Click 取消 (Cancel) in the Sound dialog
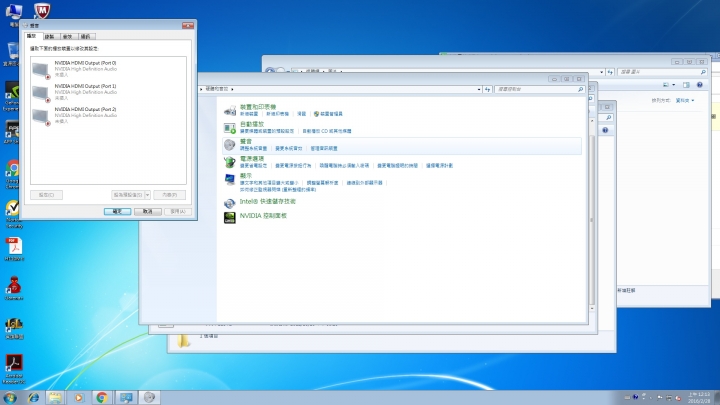Image resolution: width=720 pixels, height=405 pixels. 147,211
